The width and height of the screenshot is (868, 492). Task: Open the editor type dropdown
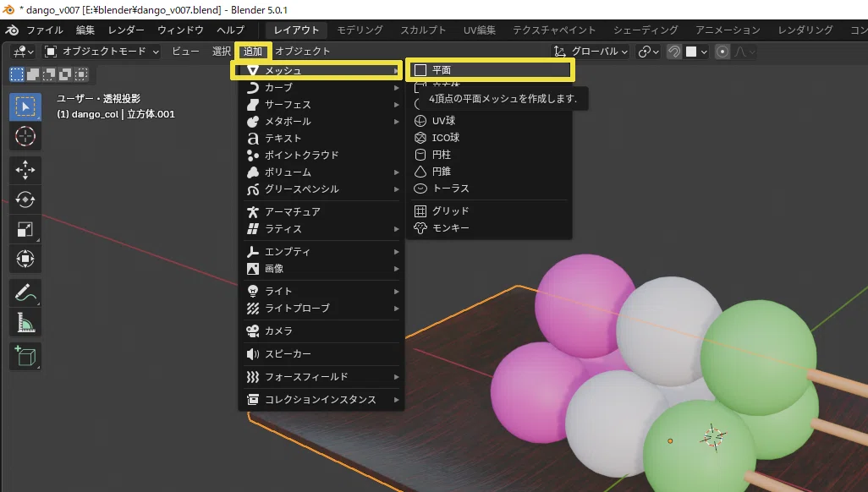click(23, 52)
